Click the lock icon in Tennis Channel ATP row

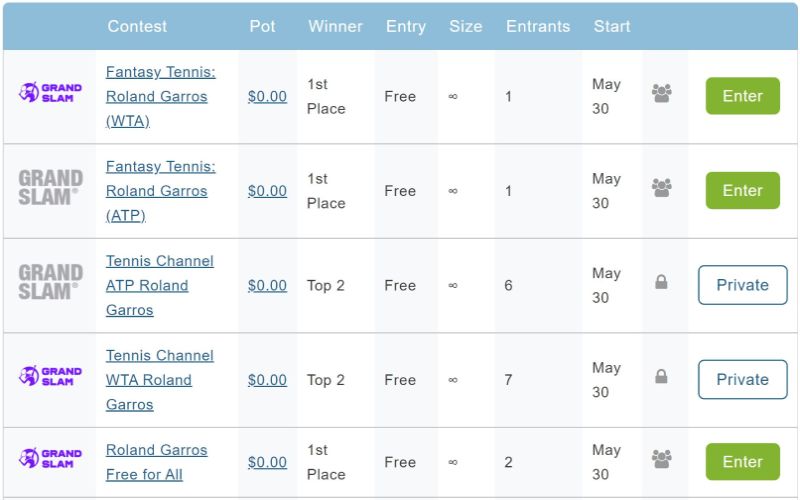[x=661, y=282]
